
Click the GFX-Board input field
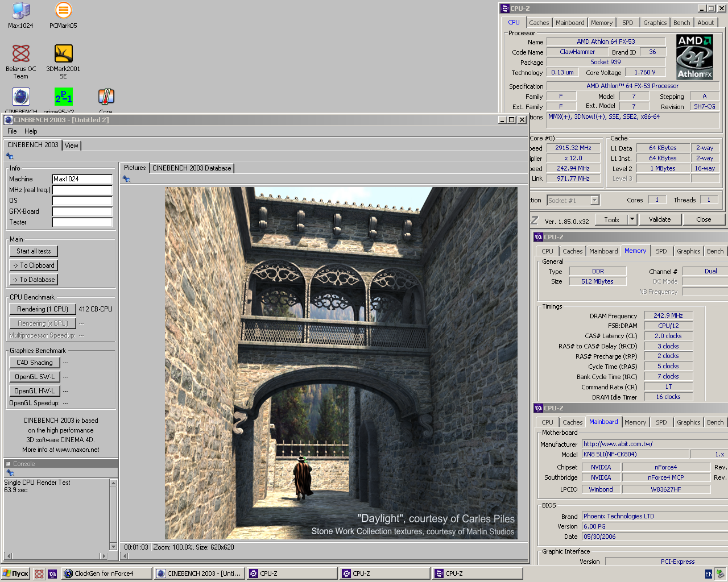(x=82, y=211)
